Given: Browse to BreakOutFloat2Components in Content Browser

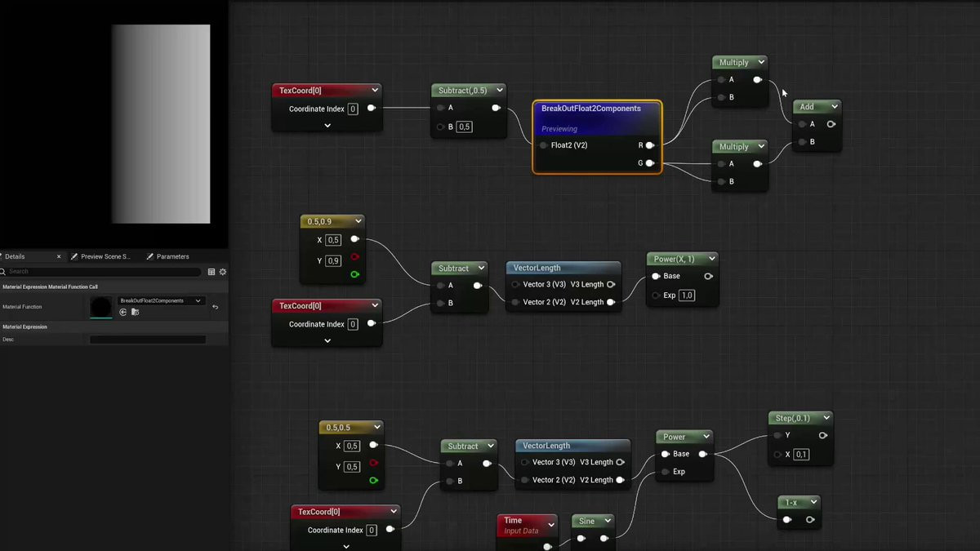Looking at the screenshot, I should 135,312.
